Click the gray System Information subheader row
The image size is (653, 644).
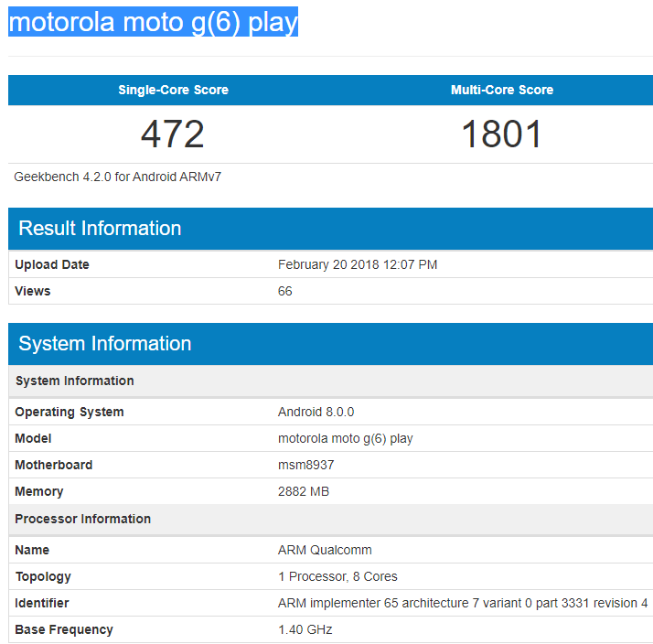331,381
